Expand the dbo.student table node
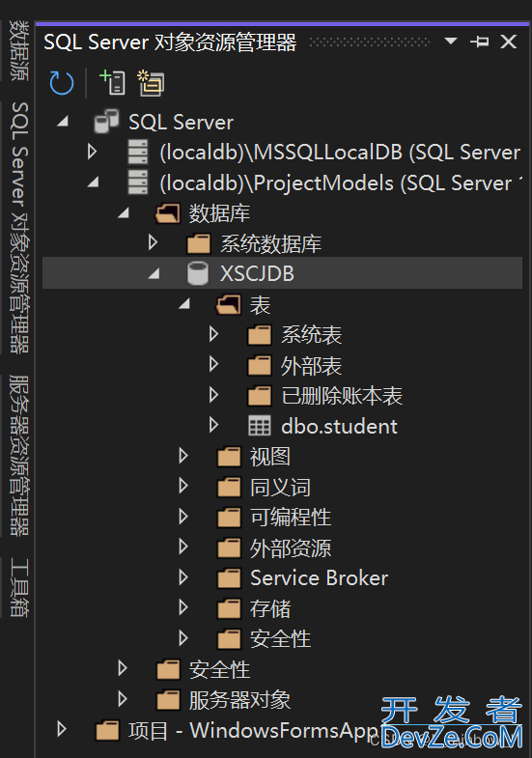Screen dimensions: 532x758 (213, 426)
